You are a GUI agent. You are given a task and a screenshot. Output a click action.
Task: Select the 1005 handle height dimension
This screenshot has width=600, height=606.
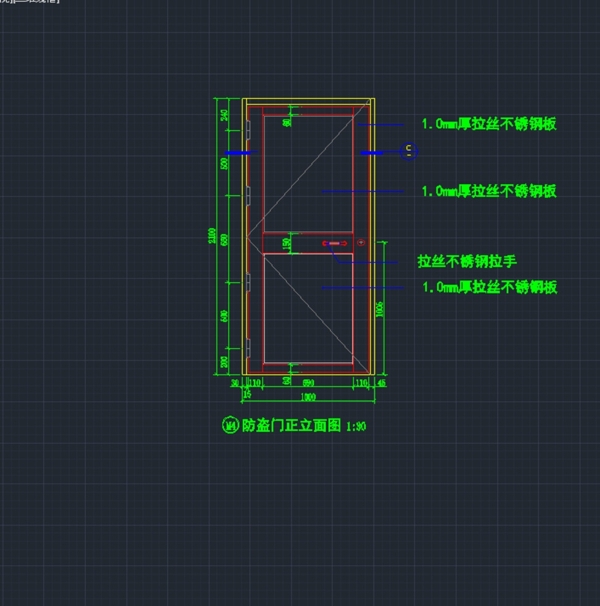point(380,309)
